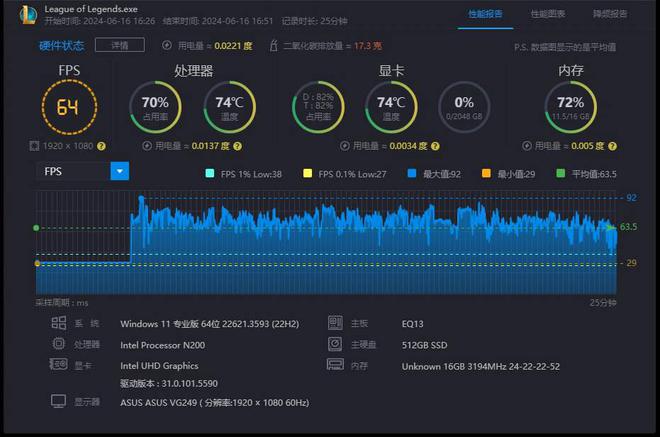Click the 硬件状态 heading label

[61, 45]
